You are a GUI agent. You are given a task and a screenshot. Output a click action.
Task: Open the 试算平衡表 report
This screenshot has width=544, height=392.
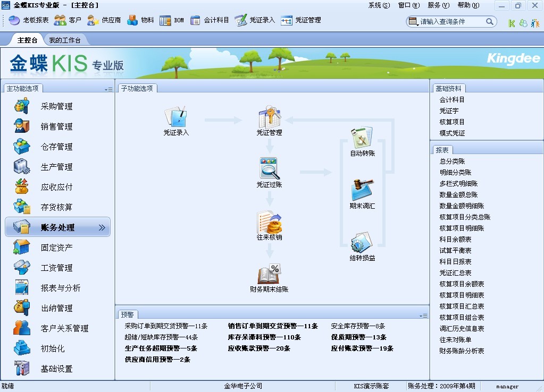455,250
